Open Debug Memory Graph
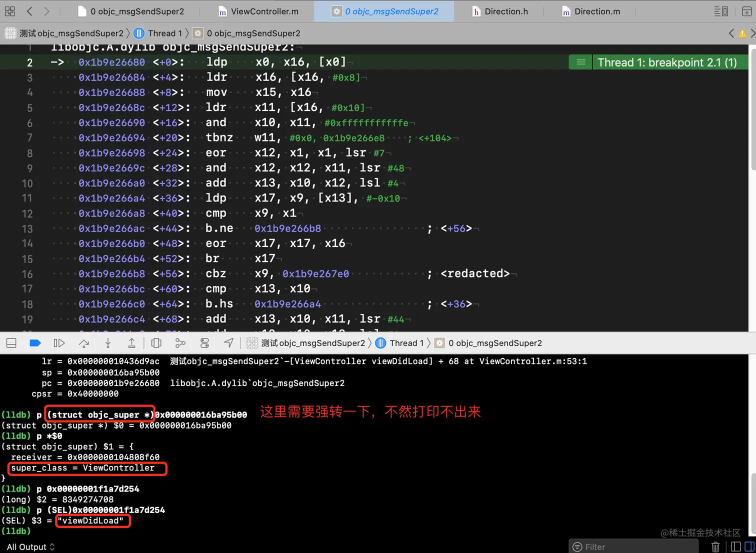Viewport: 756px width, 553px height. click(180, 343)
